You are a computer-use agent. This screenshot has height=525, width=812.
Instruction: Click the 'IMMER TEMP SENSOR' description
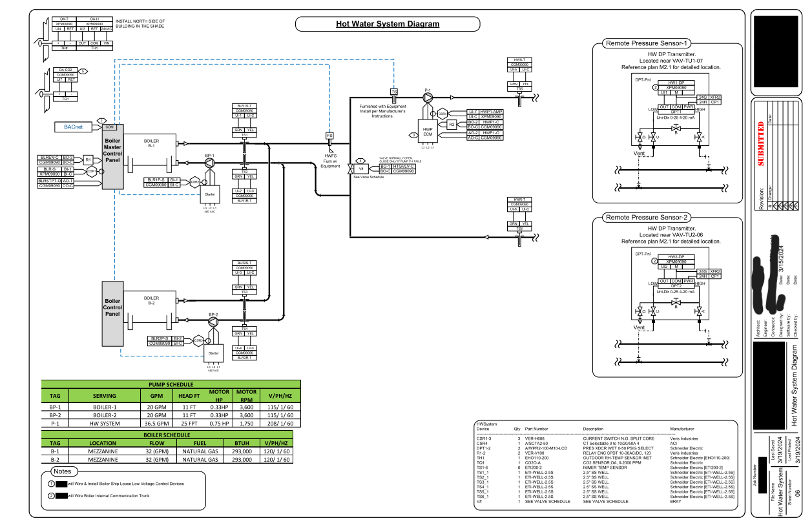[x=605, y=467]
